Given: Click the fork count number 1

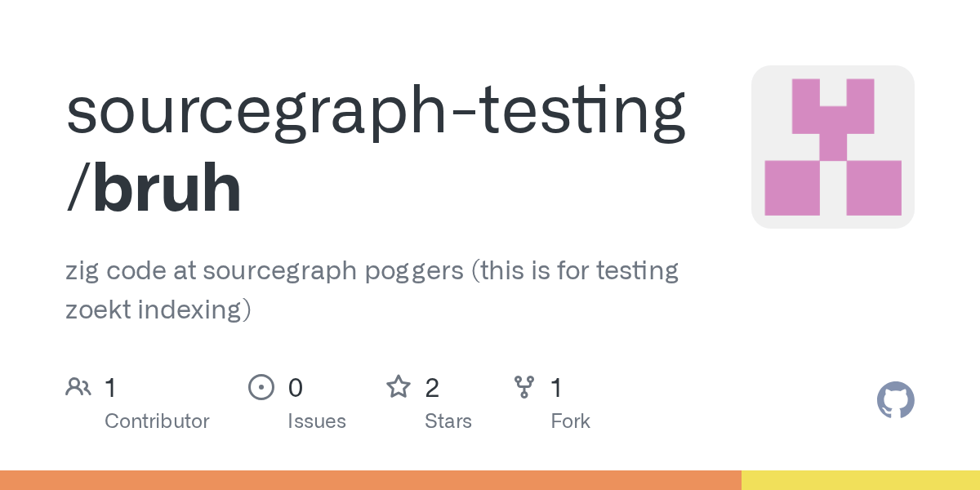Looking at the screenshot, I should pos(556,387).
